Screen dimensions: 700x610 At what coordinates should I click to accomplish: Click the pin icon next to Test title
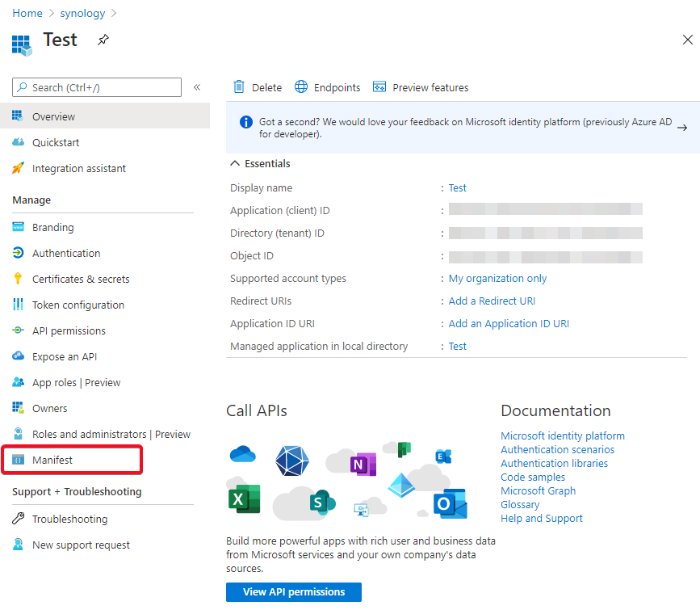[103, 40]
